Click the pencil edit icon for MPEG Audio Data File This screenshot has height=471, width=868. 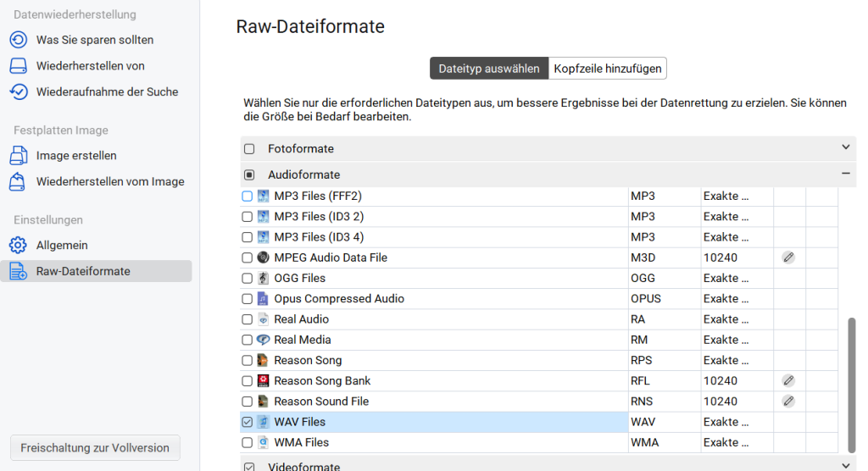click(x=788, y=258)
